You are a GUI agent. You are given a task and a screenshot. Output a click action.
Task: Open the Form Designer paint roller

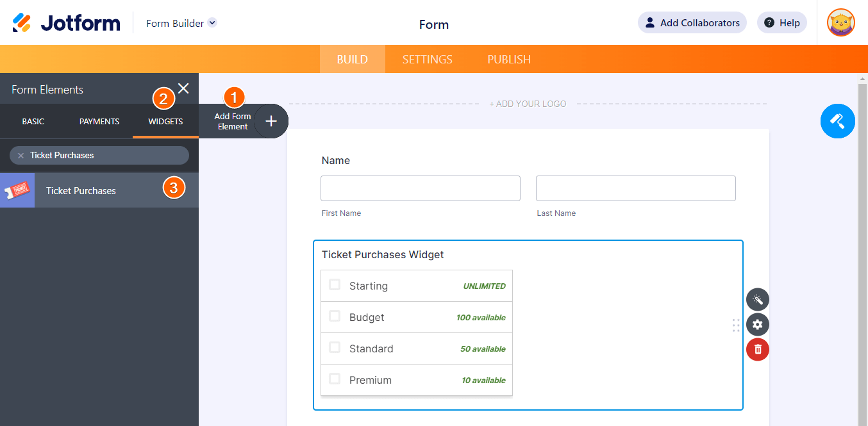(x=837, y=120)
